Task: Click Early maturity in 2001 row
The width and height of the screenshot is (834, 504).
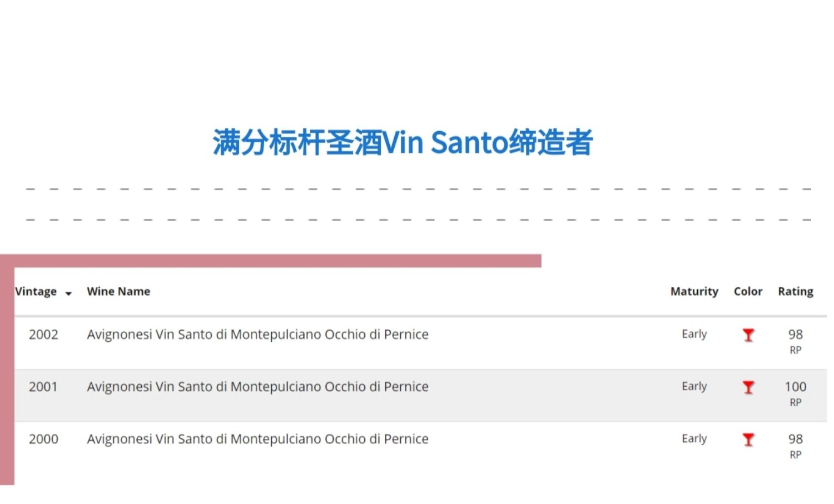Action: point(694,386)
